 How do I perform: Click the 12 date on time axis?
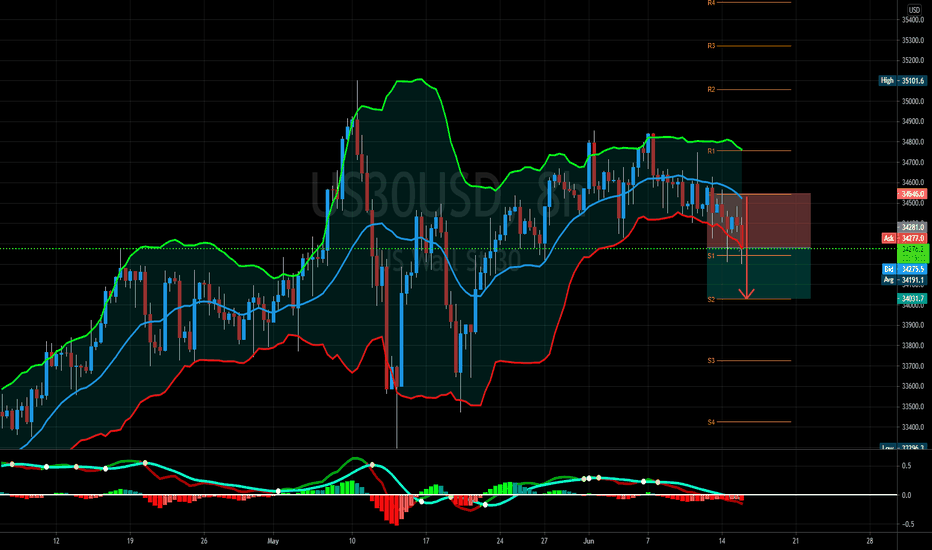point(56,541)
